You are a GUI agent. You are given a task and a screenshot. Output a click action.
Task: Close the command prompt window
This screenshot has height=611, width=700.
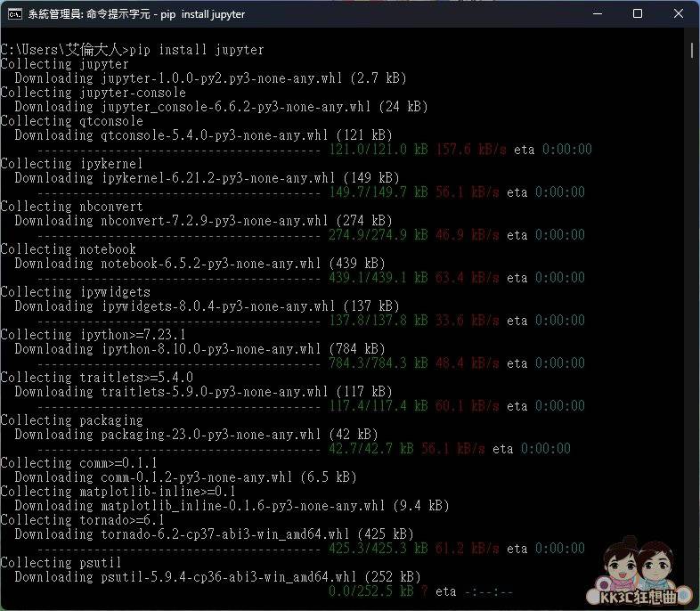point(678,14)
